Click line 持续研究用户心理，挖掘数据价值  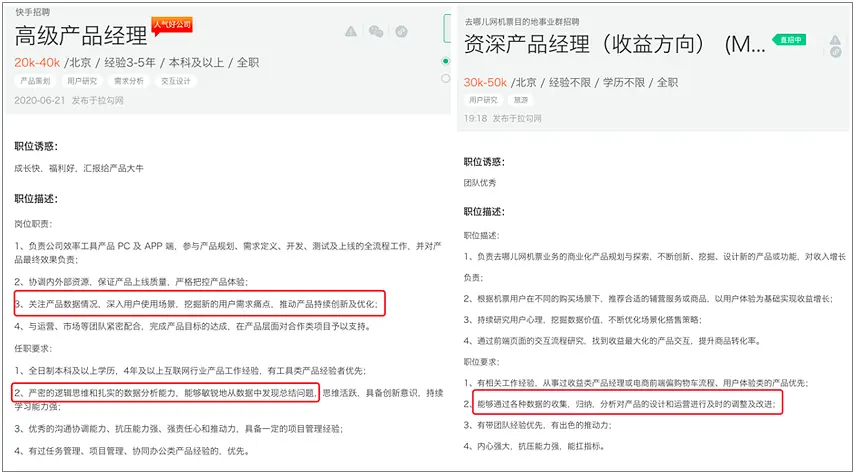583,319
